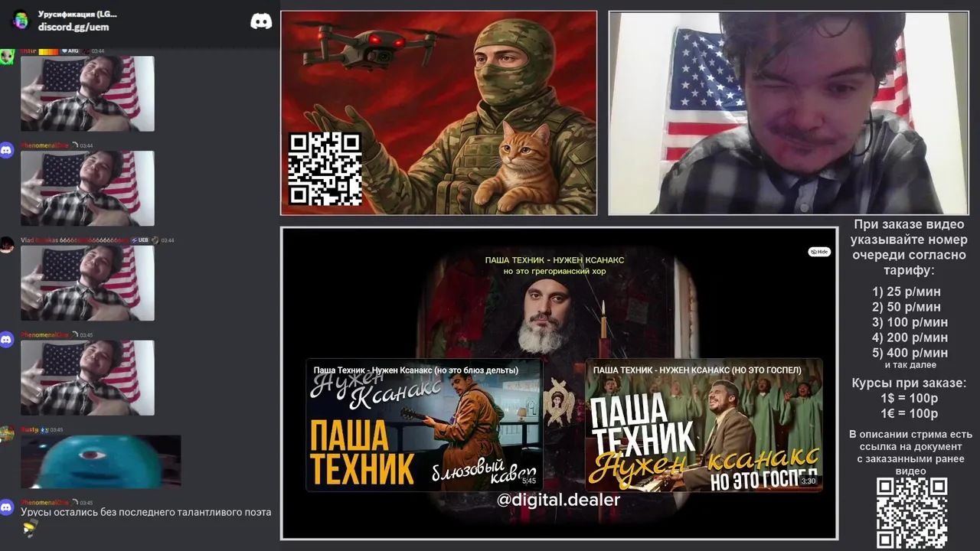This screenshot has height=551, width=980.
Task: Click the Hide button on the video
Action: coord(819,252)
